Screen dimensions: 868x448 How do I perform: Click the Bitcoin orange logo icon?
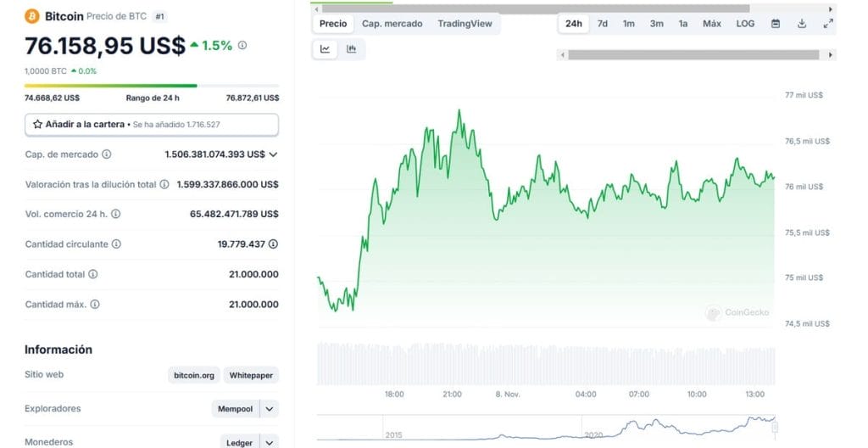(x=32, y=16)
